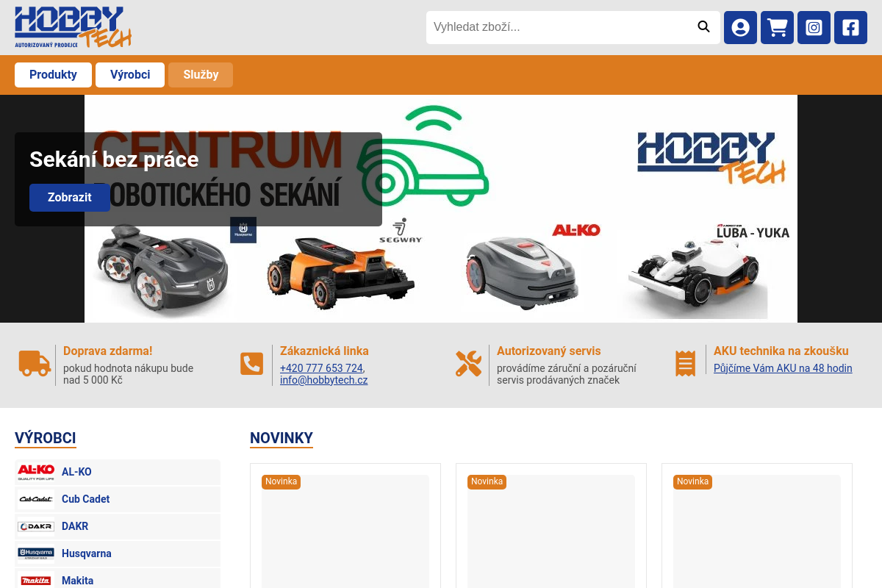Open the Služby menu
The width and height of the screenshot is (882, 588).
pyautogui.click(x=201, y=75)
